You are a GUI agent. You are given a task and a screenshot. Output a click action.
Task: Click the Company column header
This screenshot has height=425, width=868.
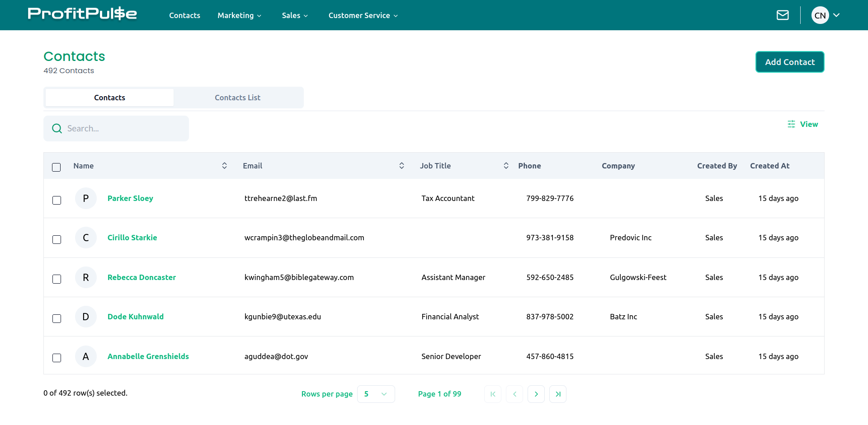point(618,166)
